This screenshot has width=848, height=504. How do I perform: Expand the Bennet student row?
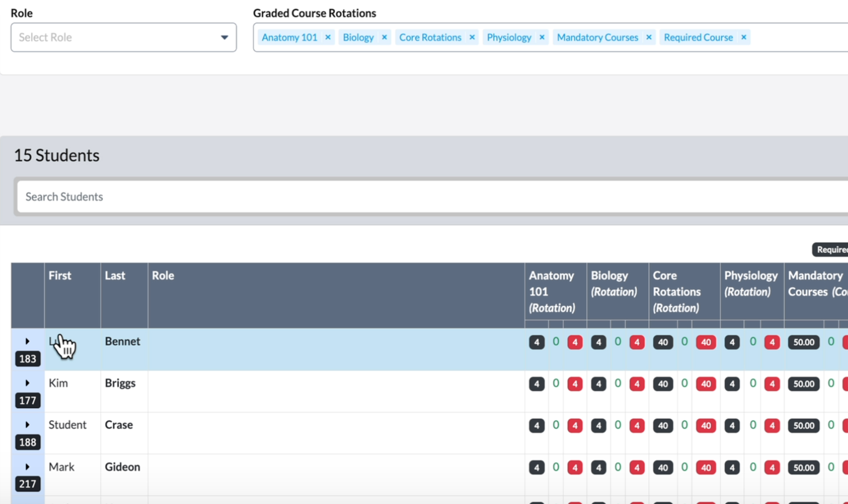tap(27, 341)
